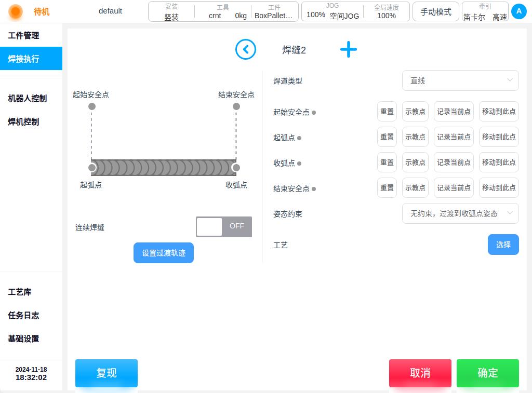The image size is (532, 393).
Task: Open the 任务日志 sidebar item
Action: [31, 315]
